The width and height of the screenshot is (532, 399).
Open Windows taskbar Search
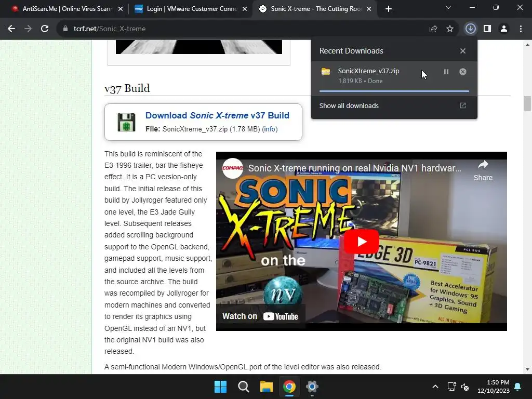[243, 387]
